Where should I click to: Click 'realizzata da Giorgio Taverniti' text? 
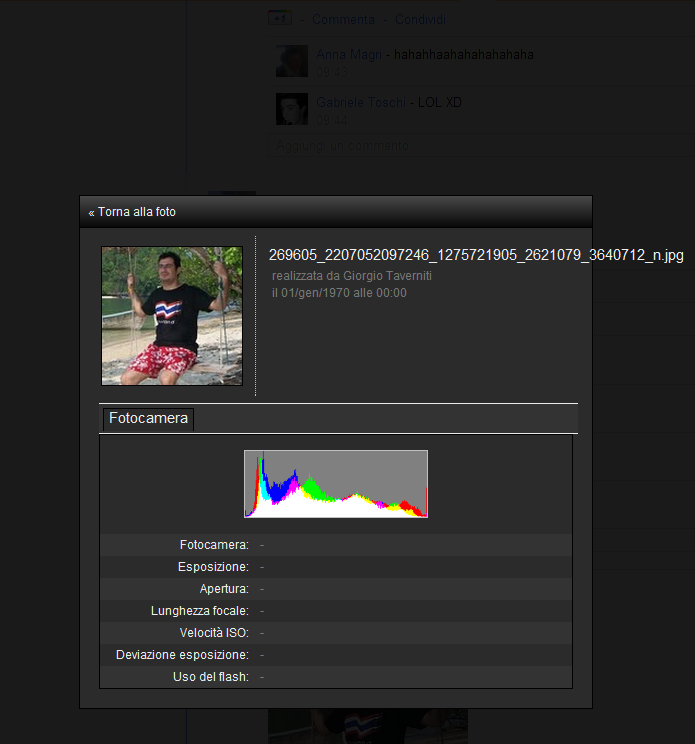tap(351, 276)
